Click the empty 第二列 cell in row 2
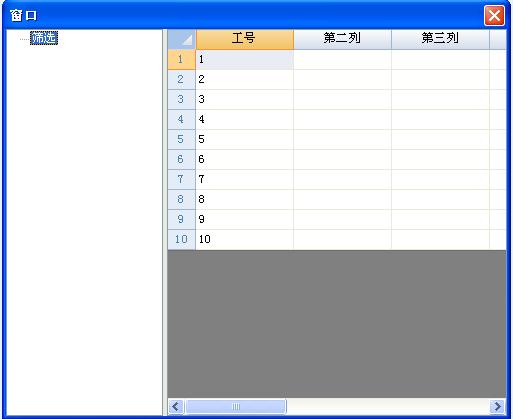Image resolution: width=513 pixels, height=419 pixels. click(x=342, y=79)
